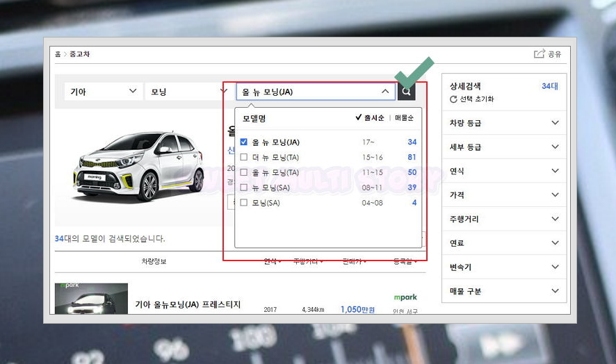616x364 pixels.
Task: Click the 34대 result count in 상세검색
Action: click(550, 86)
